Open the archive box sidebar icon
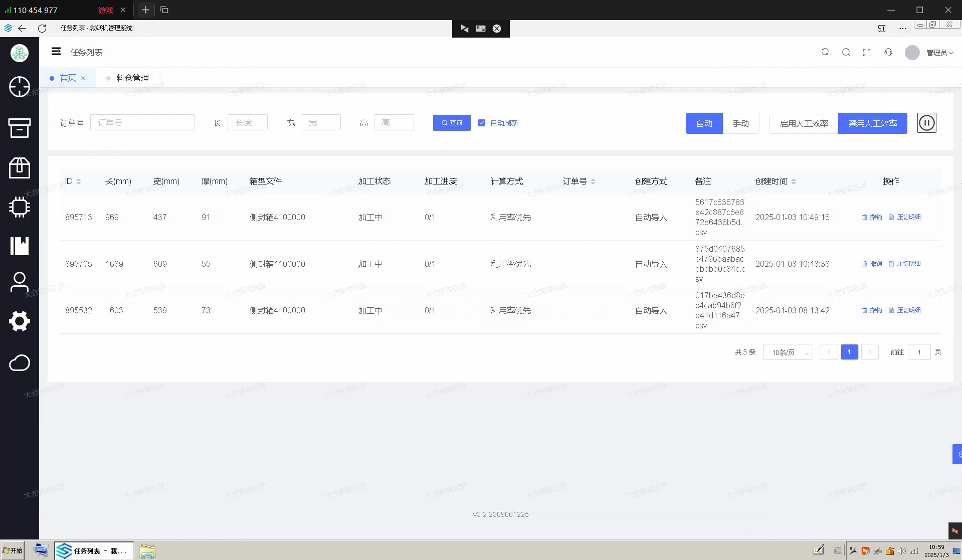Screen dimensions: 962x560 coord(20,128)
